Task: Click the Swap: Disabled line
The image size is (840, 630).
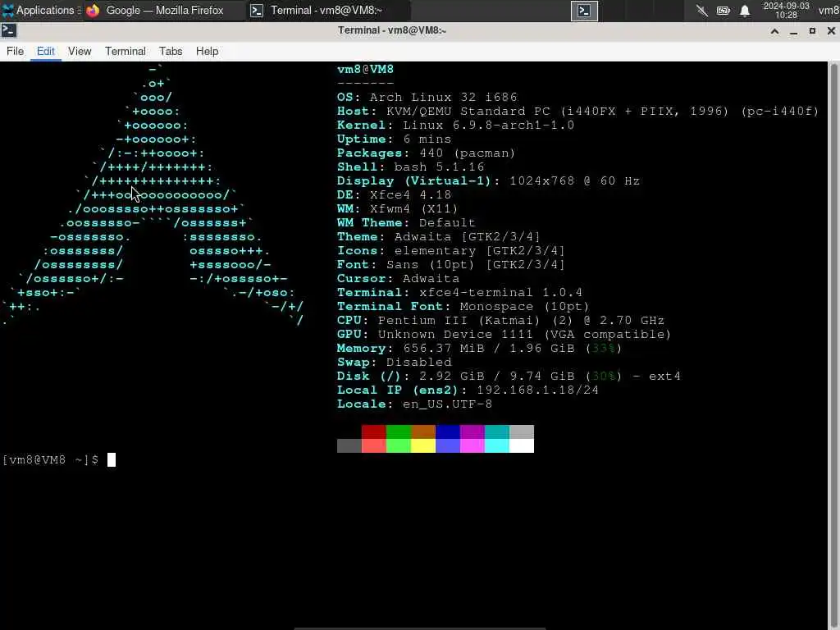Action: pyautogui.click(x=395, y=362)
